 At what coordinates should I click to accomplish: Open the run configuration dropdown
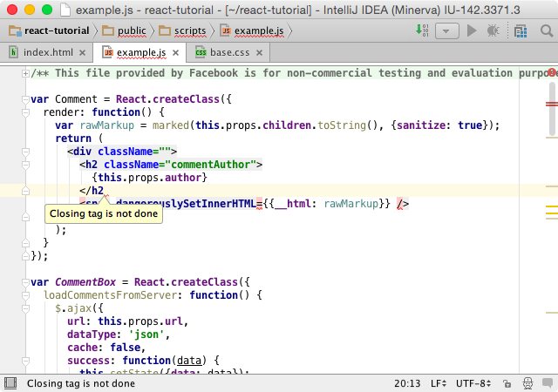tap(446, 31)
